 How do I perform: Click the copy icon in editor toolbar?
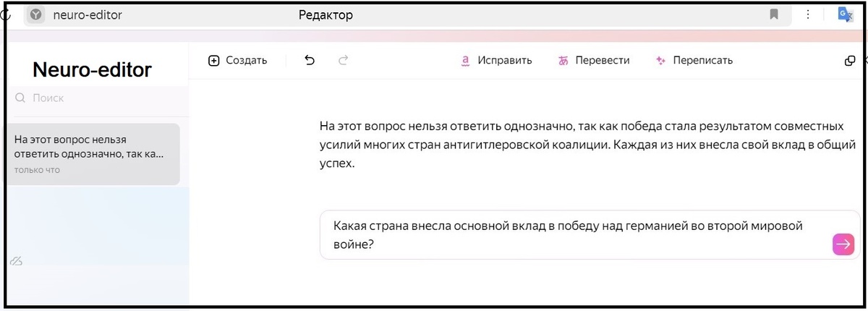[851, 61]
